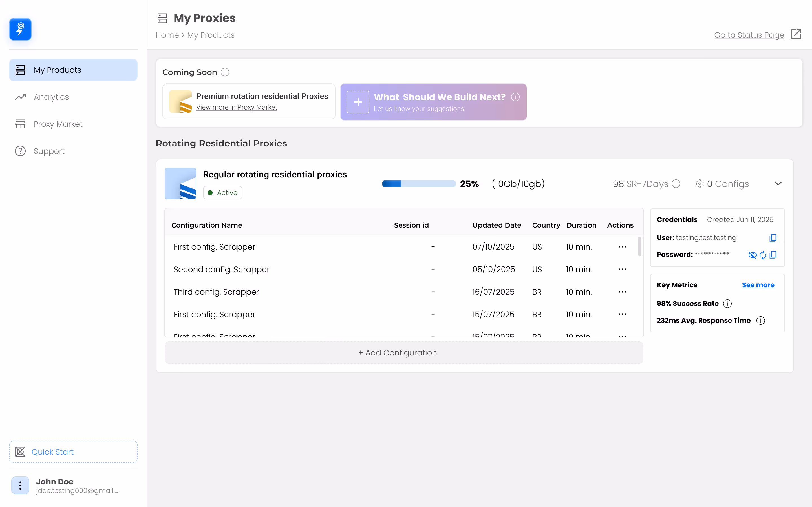Click info icon beside Avg. Response Time
Viewport: 812px width, 507px height.
coord(760,321)
